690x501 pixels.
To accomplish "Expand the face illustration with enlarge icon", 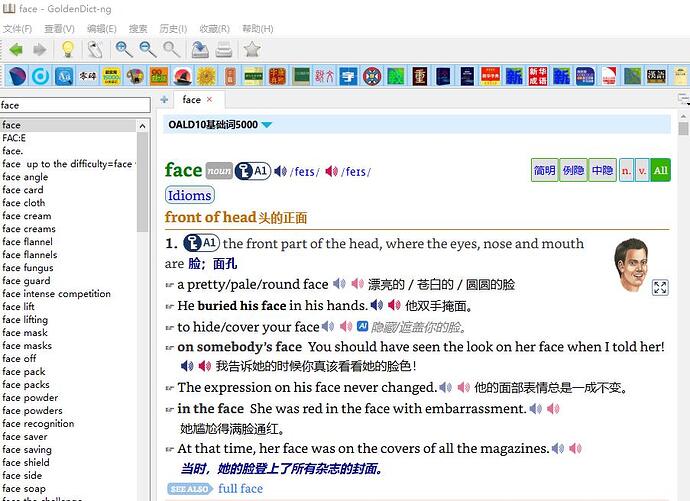I will [660, 287].
